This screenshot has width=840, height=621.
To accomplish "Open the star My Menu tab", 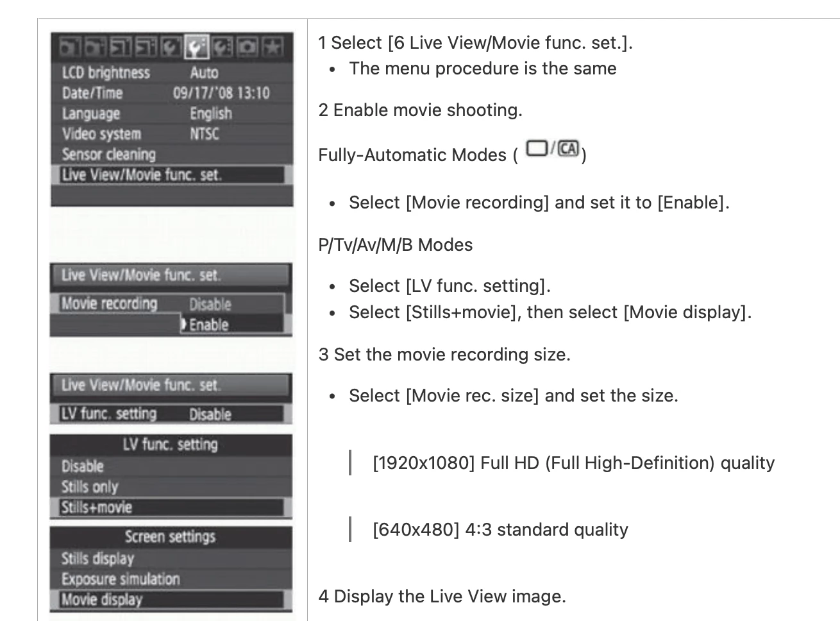I will click(x=273, y=47).
